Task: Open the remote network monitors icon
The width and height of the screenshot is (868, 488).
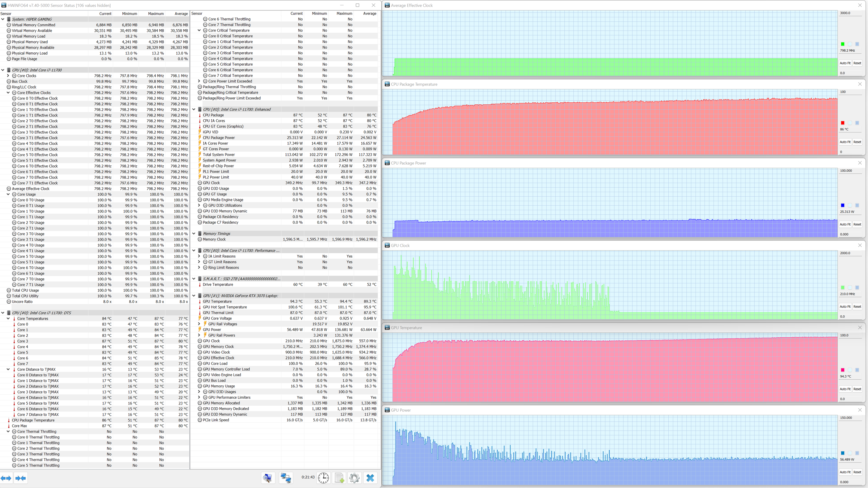Action: 286,478
